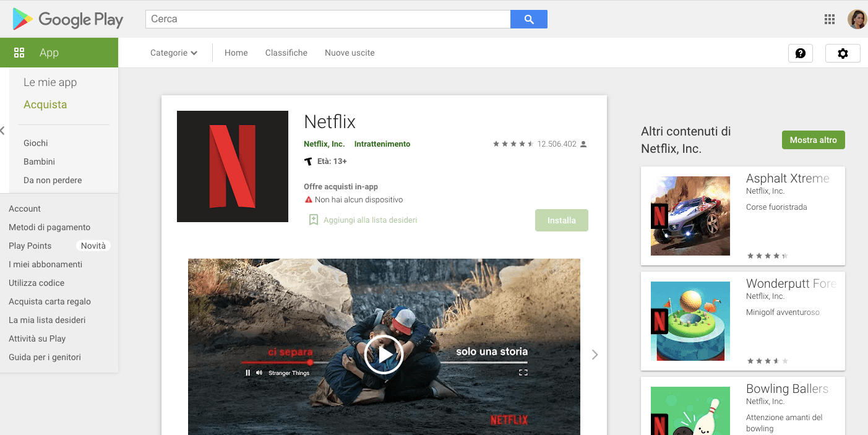Click the wishlist bookmark icon
Screen dimensions: 868x435
point(313,220)
